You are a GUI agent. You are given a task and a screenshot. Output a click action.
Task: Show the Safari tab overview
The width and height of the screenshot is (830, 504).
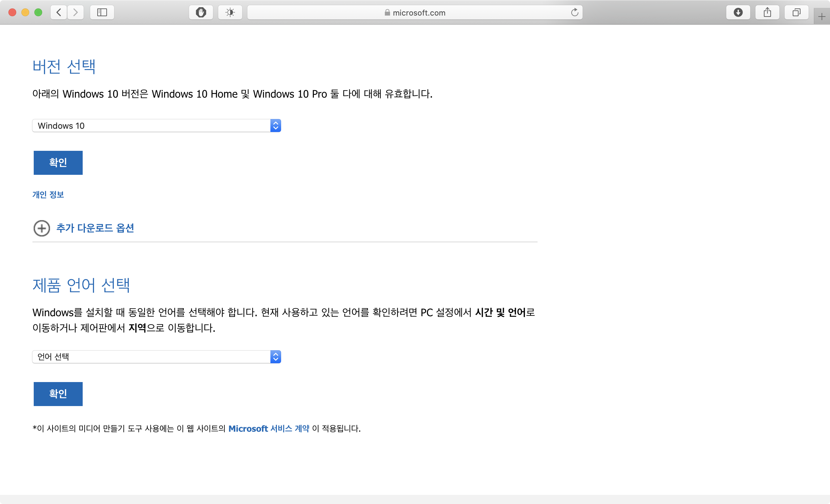[x=796, y=12]
